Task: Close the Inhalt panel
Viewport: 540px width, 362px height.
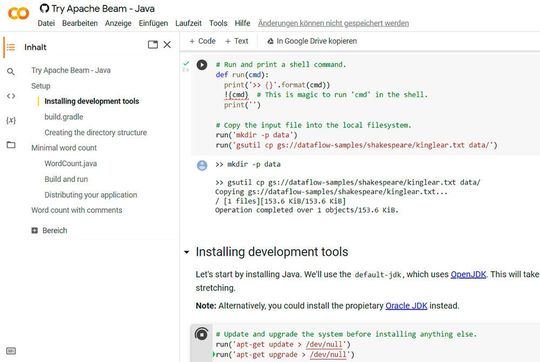Action: click(x=167, y=44)
